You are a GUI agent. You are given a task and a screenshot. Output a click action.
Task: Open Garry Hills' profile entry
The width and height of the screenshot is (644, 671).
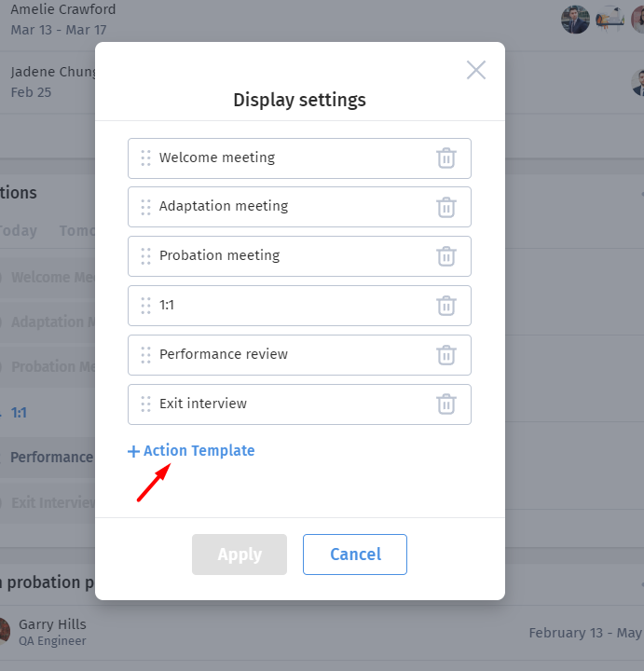[52, 632]
